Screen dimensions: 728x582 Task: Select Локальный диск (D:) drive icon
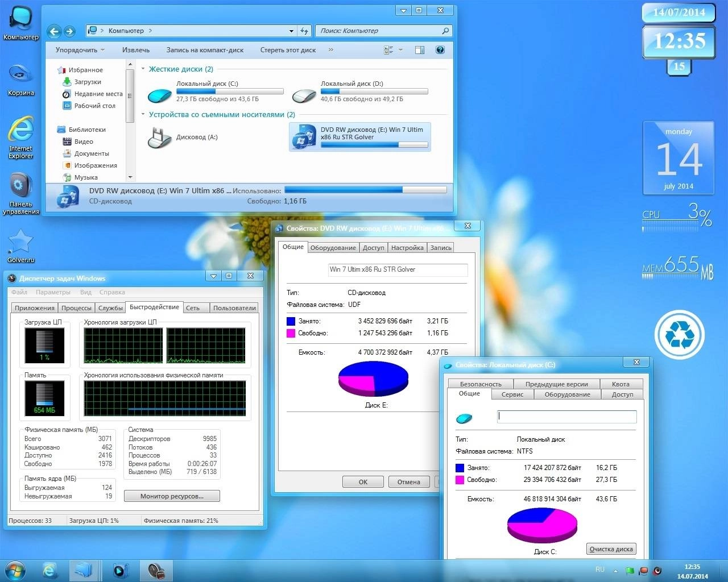click(x=304, y=94)
